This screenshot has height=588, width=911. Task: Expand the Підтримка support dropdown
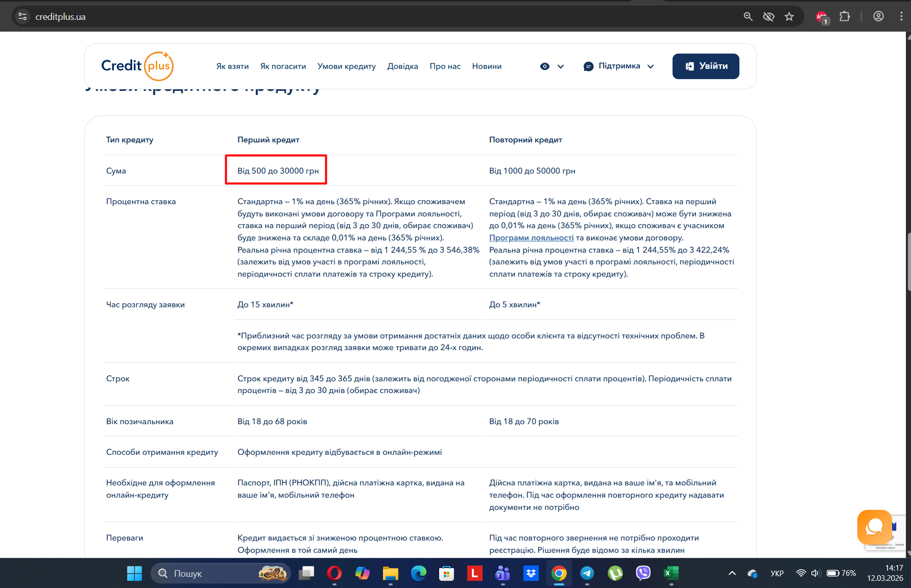pos(618,66)
